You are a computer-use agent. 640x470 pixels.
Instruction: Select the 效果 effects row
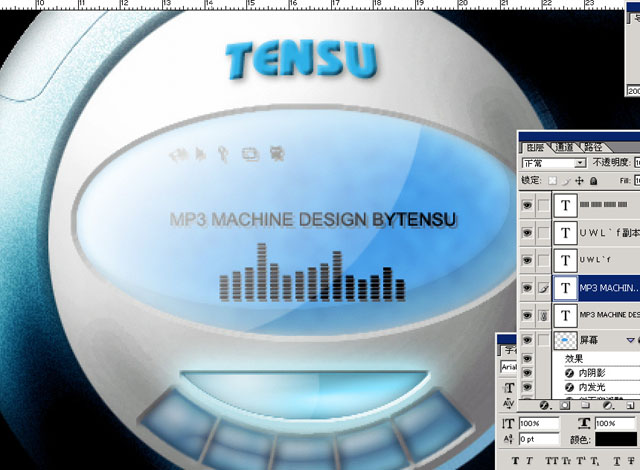coord(596,359)
